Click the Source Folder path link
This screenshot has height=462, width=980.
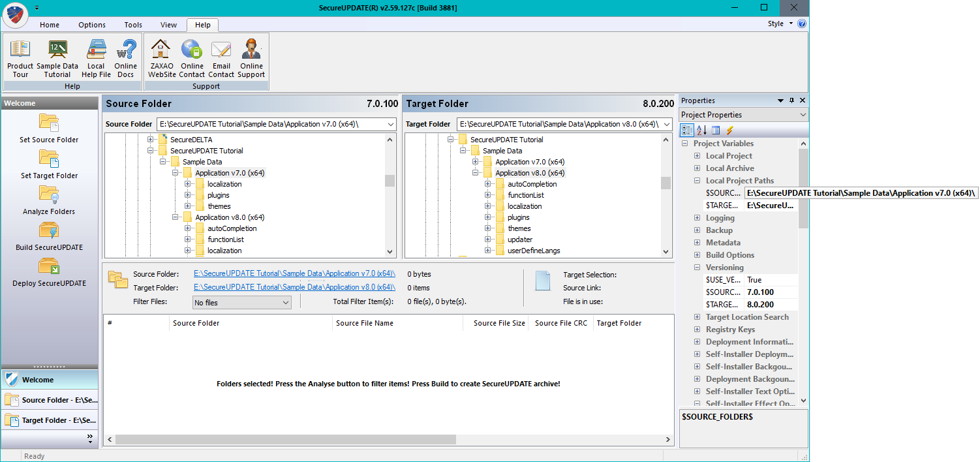point(294,274)
